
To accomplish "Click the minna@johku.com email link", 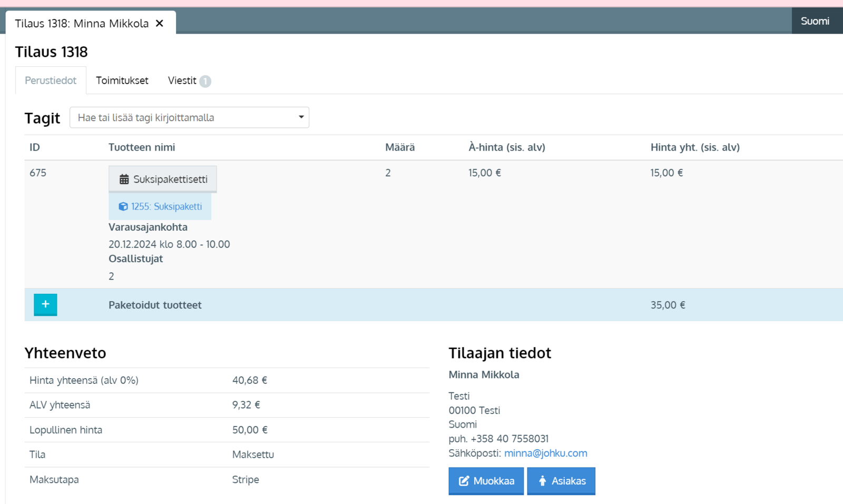I will coord(545,453).
